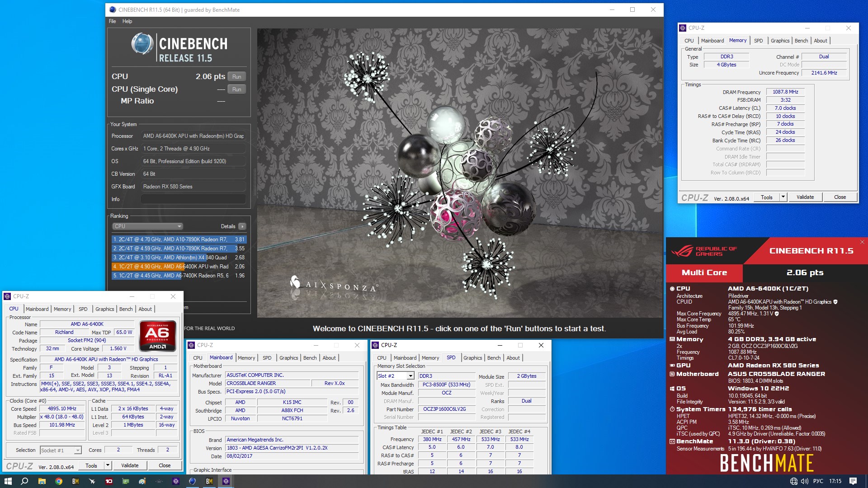Click the red '10' taskbar icon

(109, 481)
